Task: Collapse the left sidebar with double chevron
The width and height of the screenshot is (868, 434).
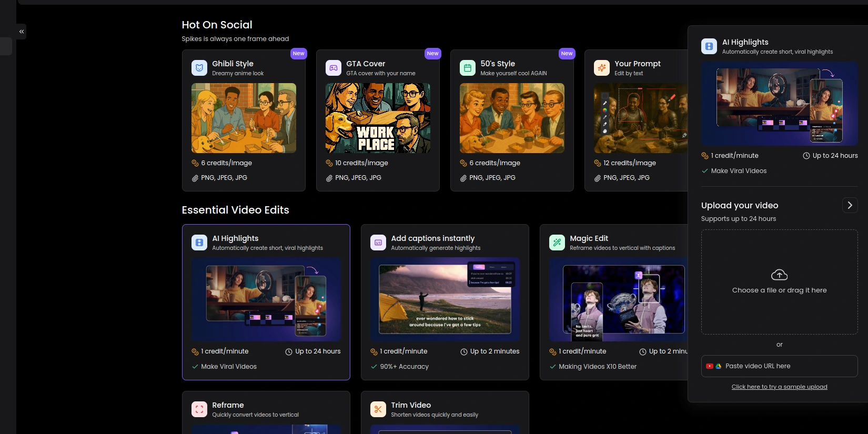Action: pos(22,32)
